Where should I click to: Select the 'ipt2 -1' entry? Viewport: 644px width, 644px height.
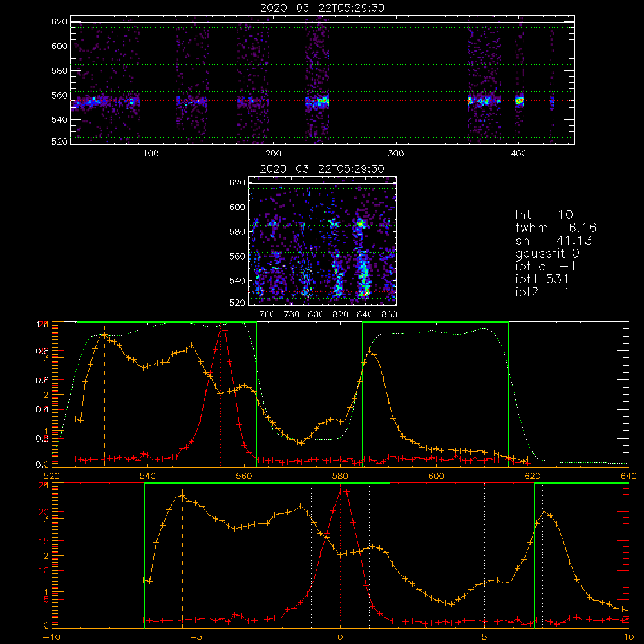(542, 292)
